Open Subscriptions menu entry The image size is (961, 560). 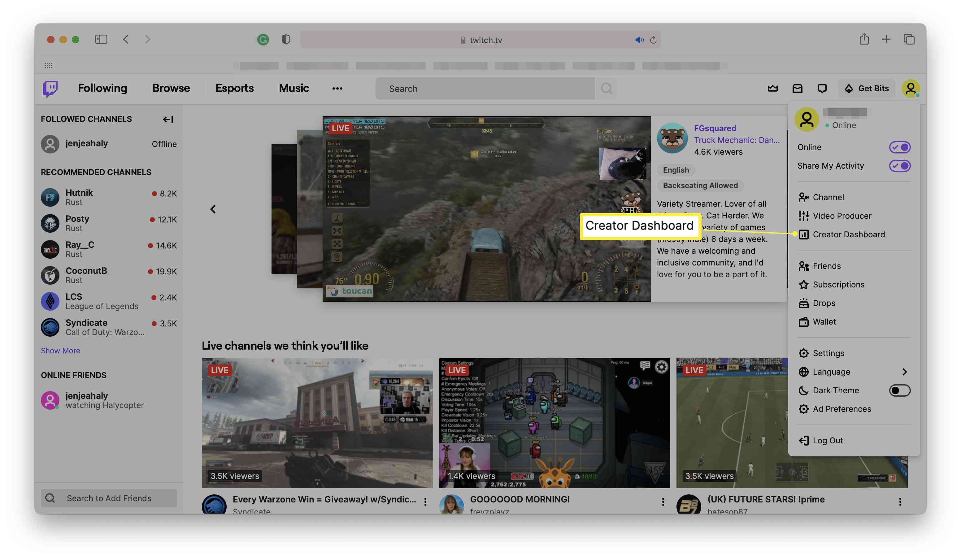[854, 284]
